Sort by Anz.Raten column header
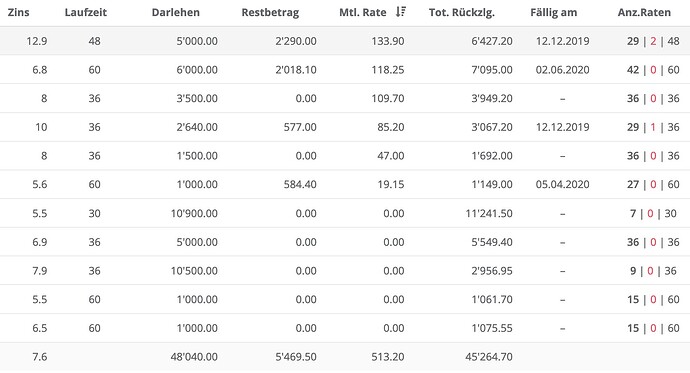Image resolution: width=690 pixels, height=373 pixels. point(644,12)
